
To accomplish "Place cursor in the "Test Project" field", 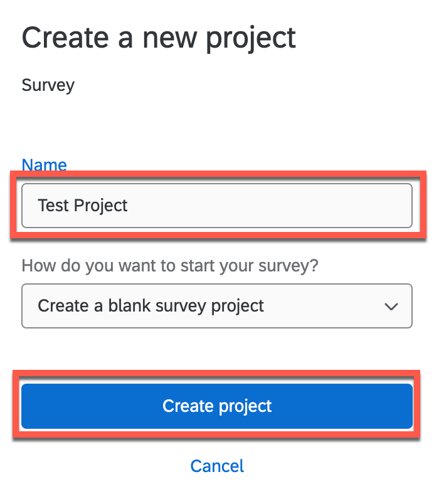I will pyautogui.click(x=188, y=205).
